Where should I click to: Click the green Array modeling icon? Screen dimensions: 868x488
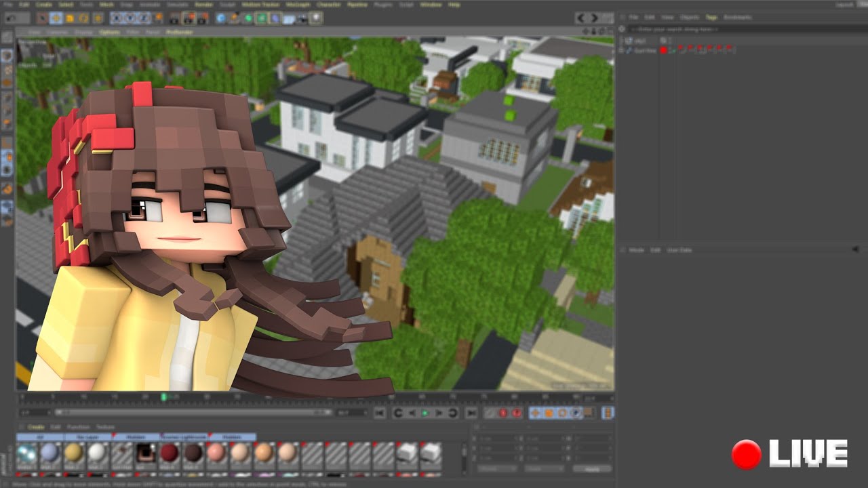(x=262, y=18)
